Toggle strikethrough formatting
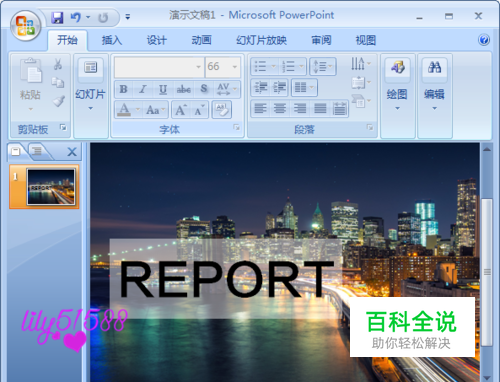The height and width of the screenshot is (382, 500). pyautogui.click(x=183, y=89)
